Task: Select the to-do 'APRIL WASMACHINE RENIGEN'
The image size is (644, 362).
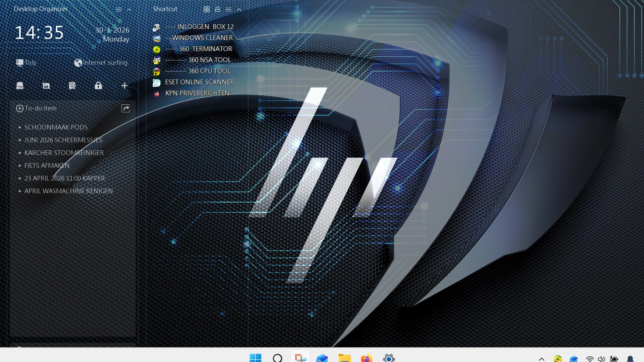Action: pyautogui.click(x=68, y=191)
